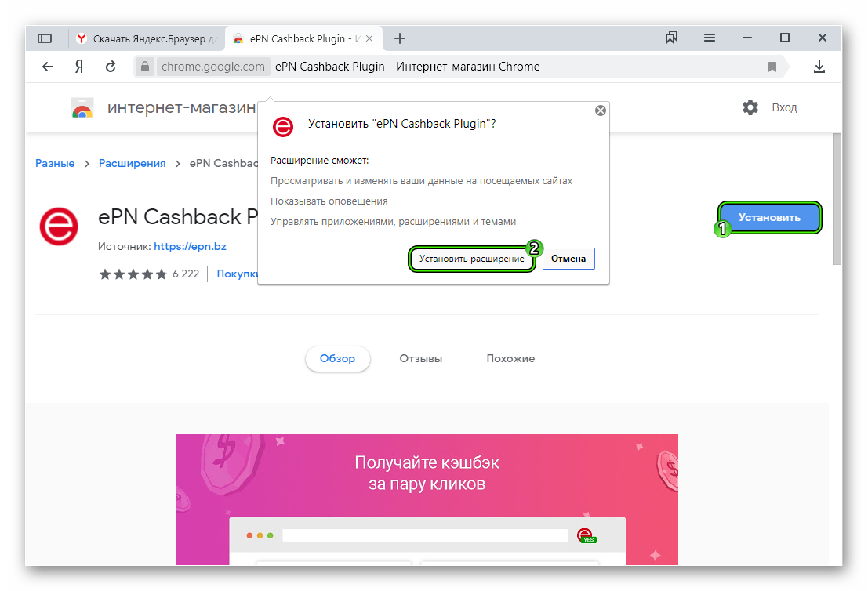Open the bookmarks collections icon
This screenshot has height=591, width=868.
[x=671, y=38]
